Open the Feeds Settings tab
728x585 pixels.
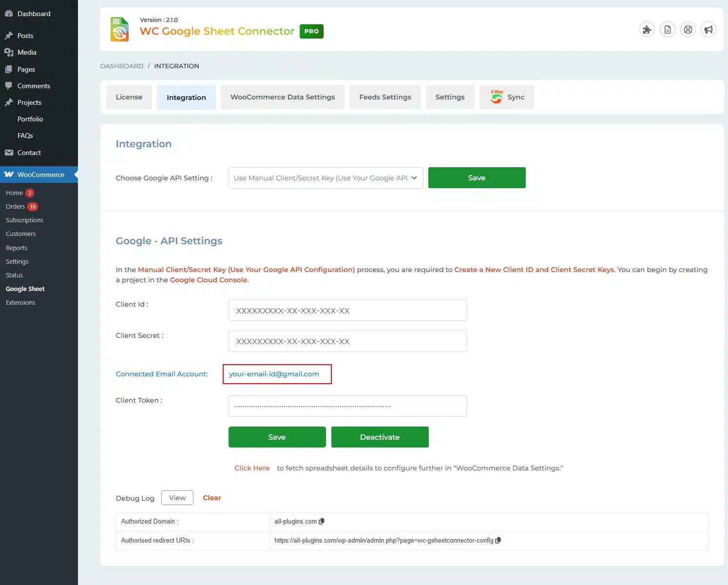click(385, 97)
